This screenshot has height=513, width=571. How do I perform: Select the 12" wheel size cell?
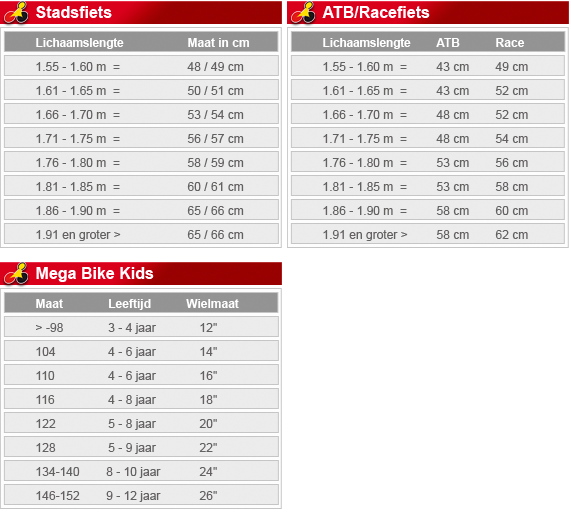pos(208,327)
